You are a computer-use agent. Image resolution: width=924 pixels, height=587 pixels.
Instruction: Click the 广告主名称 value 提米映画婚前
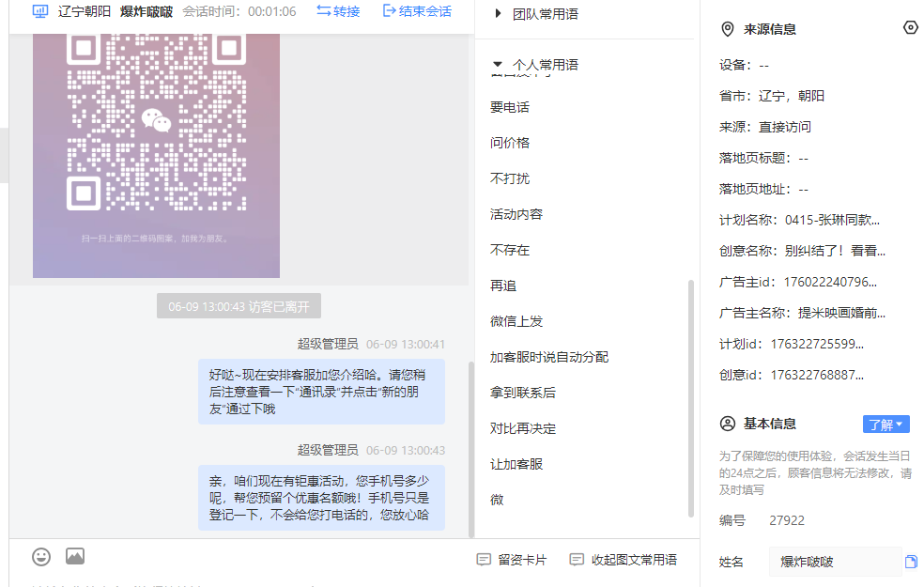[841, 313]
